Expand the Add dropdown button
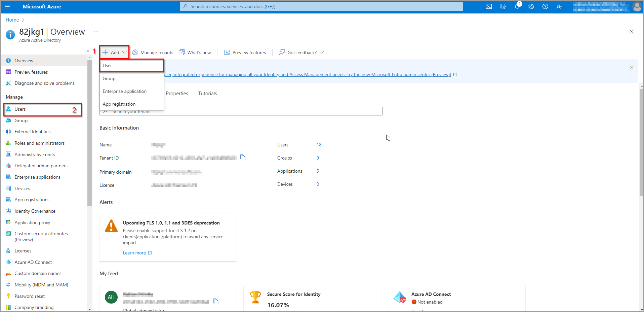Screen dimensions: 644x312 coord(115,53)
